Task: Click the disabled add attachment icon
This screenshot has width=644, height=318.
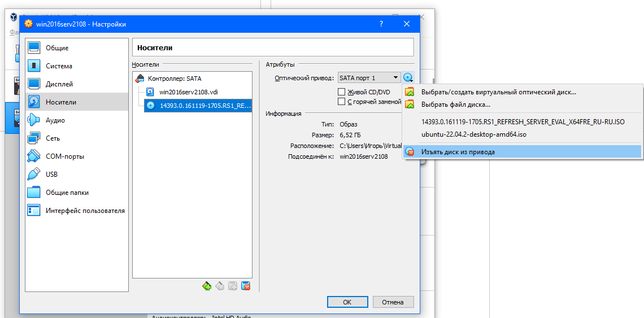Action: pos(233,286)
